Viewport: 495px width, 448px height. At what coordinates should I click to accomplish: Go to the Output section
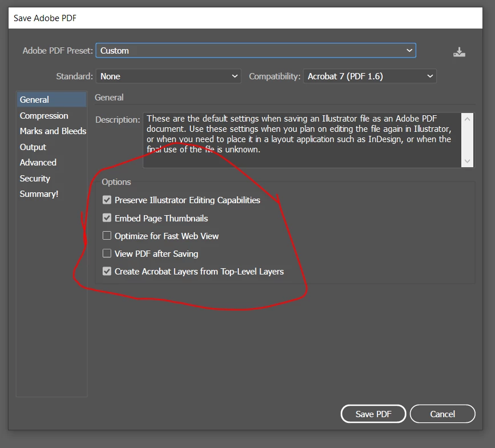tap(33, 147)
